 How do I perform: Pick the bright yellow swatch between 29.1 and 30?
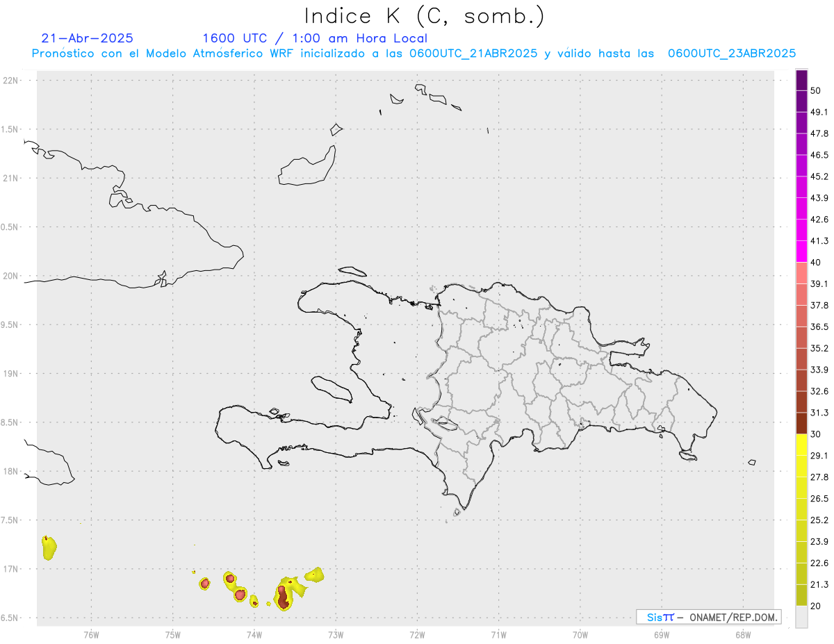point(801,445)
